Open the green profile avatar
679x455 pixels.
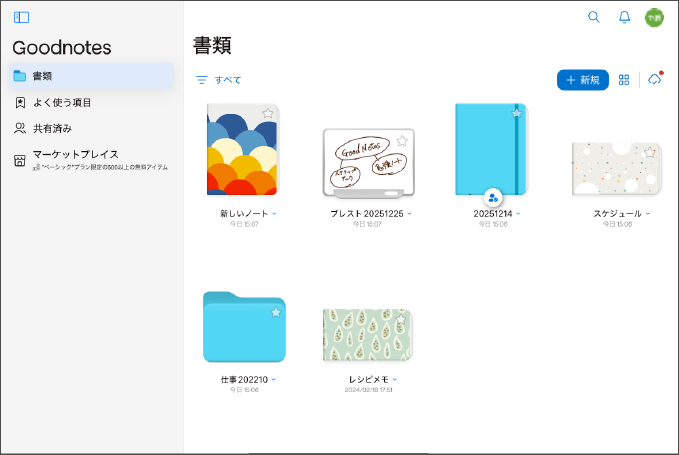(x=654, y=18)
